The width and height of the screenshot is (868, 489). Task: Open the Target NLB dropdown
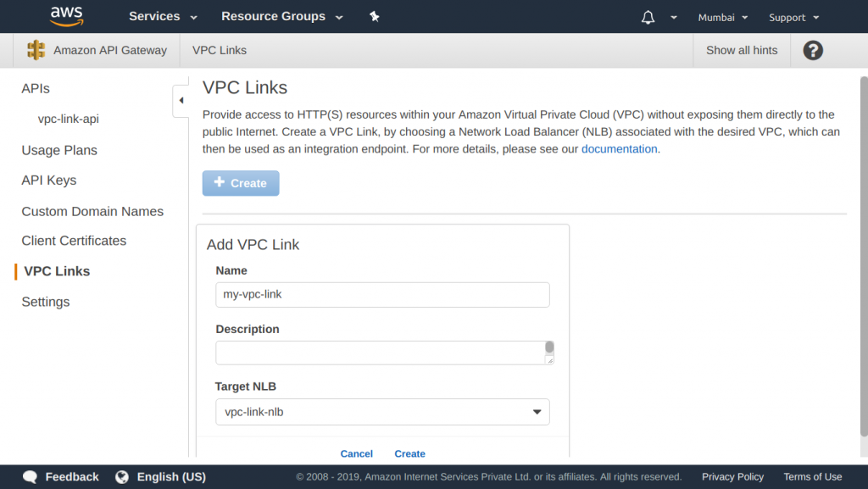(382, 412)
